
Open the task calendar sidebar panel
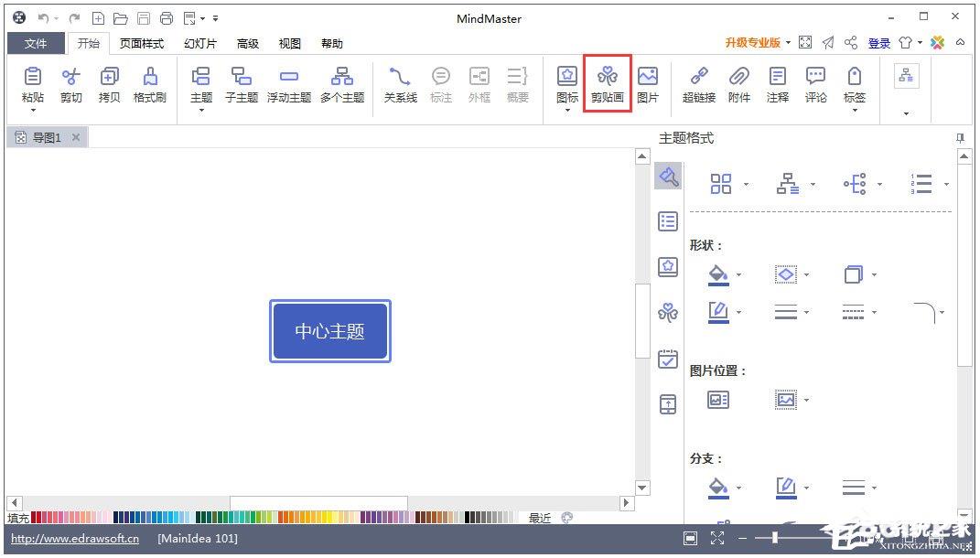pos(668,359)
